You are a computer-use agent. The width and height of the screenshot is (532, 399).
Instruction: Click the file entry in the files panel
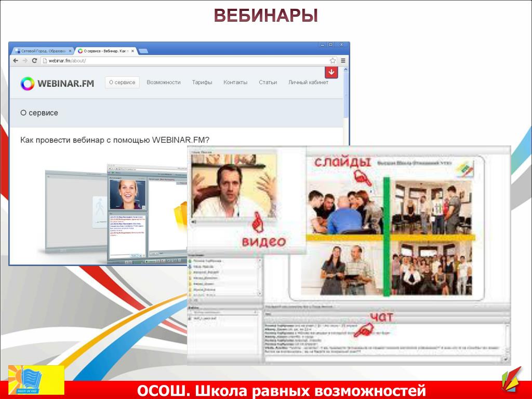(x=205, y=318)
